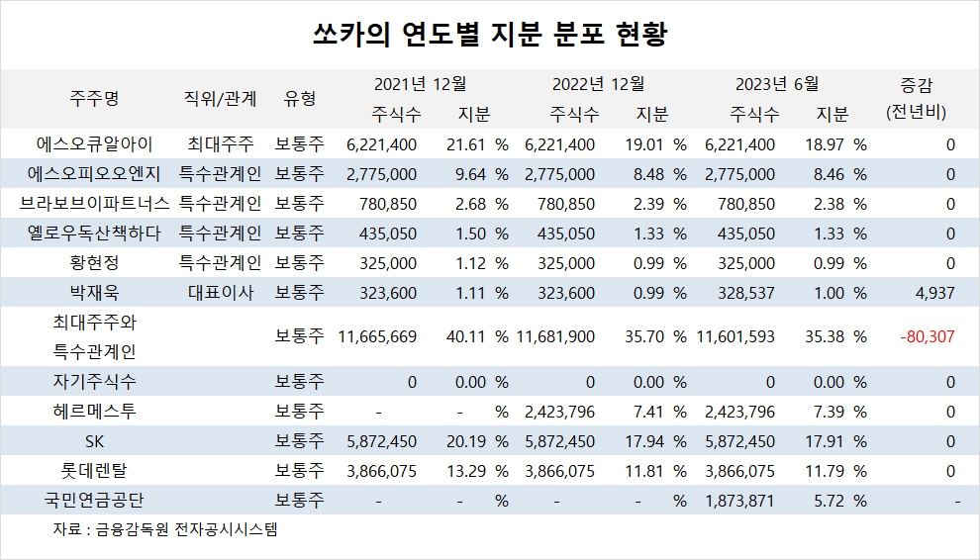980x560 pixels.
Task: Click the 40.11 stake value
Action: pyautogui.click(x=465, y=336)
